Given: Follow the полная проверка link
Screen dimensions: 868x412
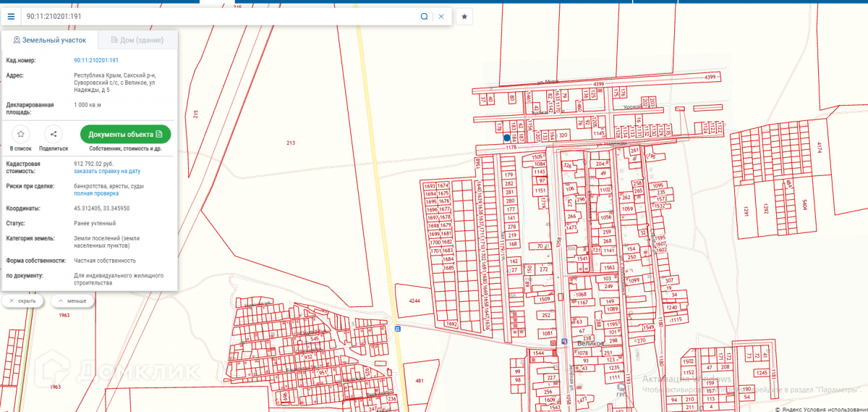Looking at the screenshot, I should pyautogui.click(x=95, y=194).
